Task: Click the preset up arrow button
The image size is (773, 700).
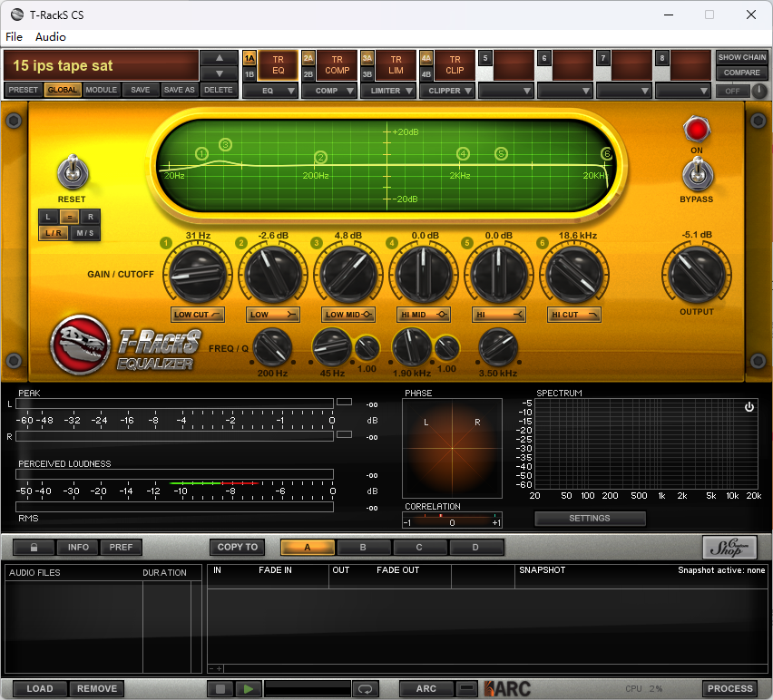Action: click(219, 58)
